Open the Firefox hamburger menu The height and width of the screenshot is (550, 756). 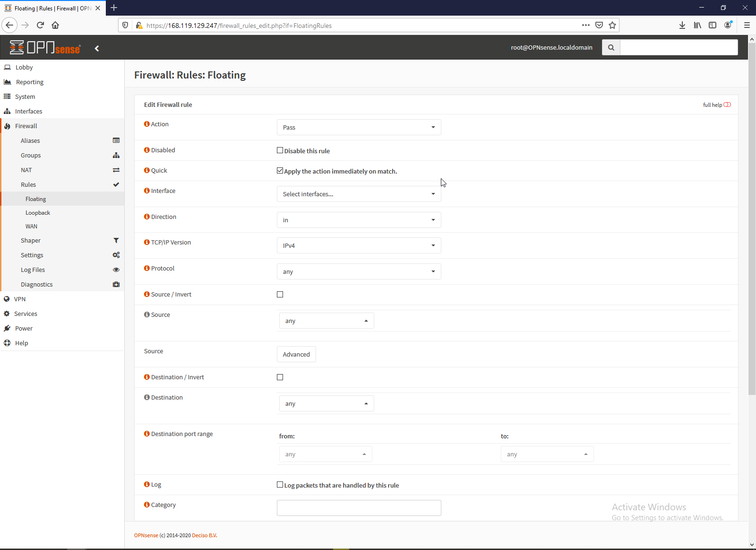[747, 25]
